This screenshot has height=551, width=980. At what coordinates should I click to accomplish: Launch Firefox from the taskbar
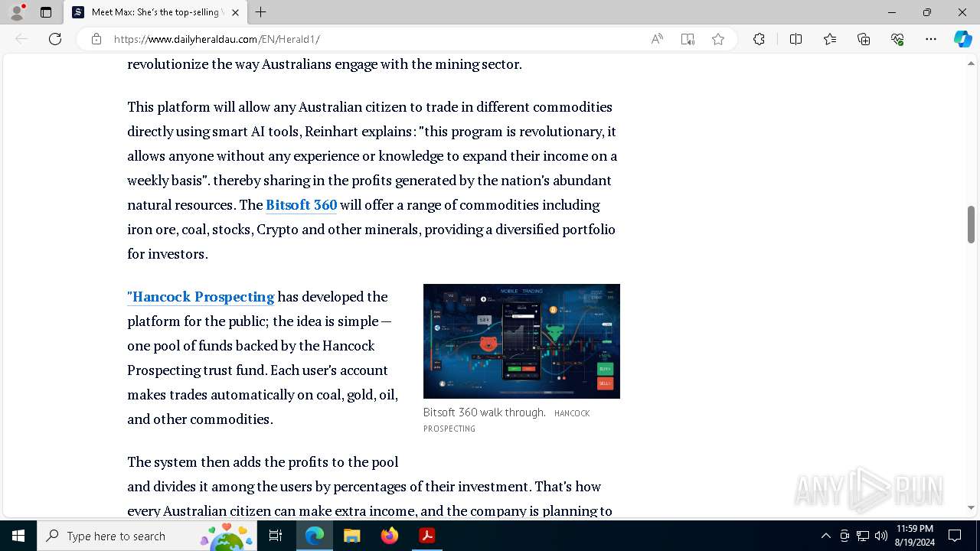[390, 536]
